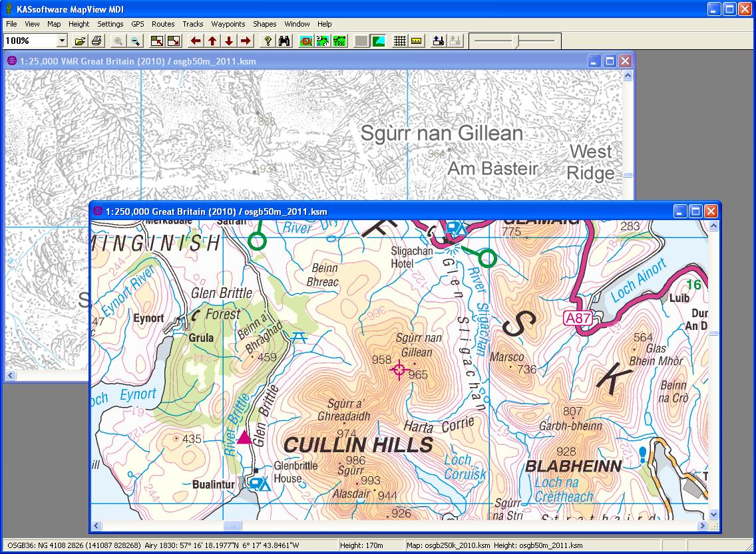The height and width of the screenshot is (554, 756).
Task: Click the magenta triangle marker in Glen Brittle
Action: (244, 437)
